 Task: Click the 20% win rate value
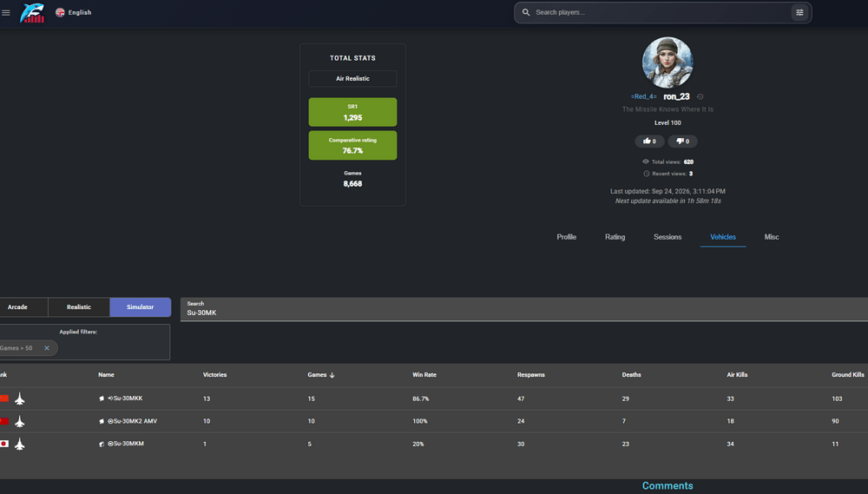[x=418, y=445]
